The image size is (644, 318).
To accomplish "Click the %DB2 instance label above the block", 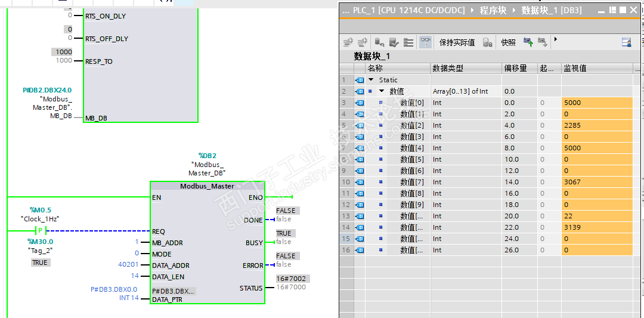I will (208, 156).
